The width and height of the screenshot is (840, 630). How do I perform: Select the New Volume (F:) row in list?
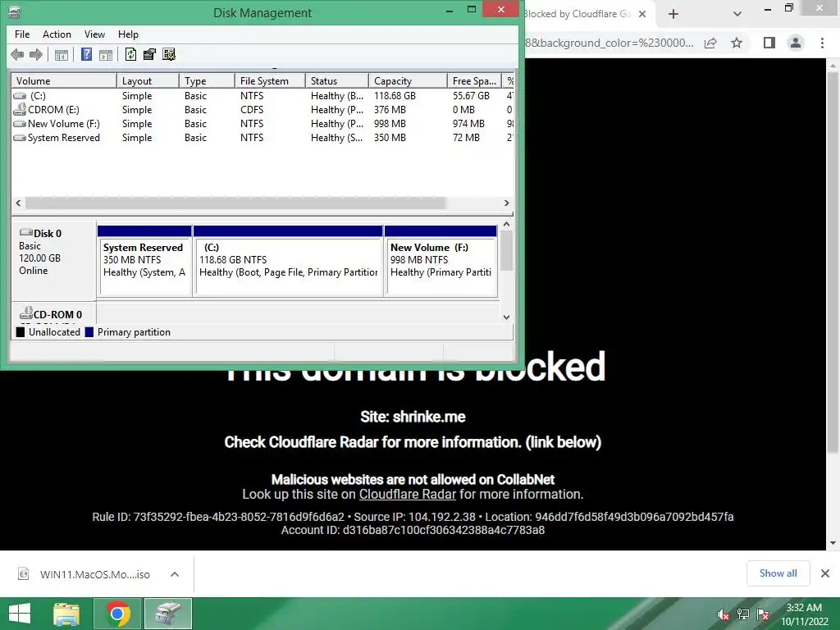(x=262, y=124)
